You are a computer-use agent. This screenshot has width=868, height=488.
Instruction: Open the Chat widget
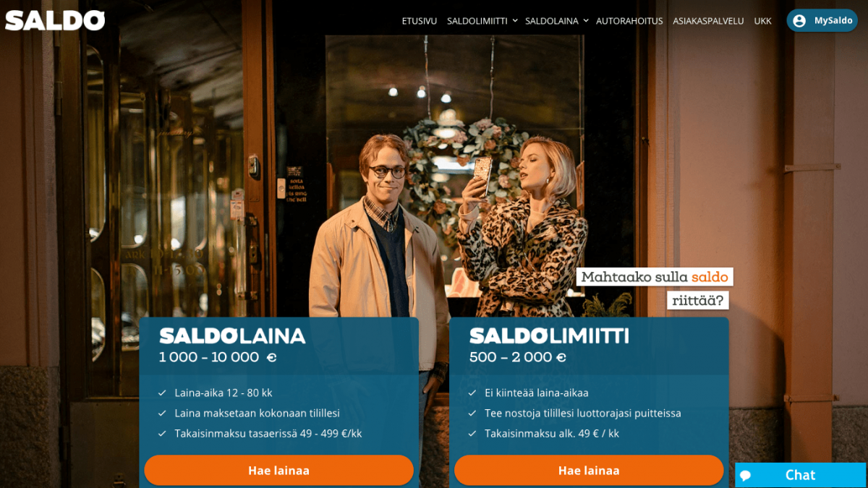800,475
